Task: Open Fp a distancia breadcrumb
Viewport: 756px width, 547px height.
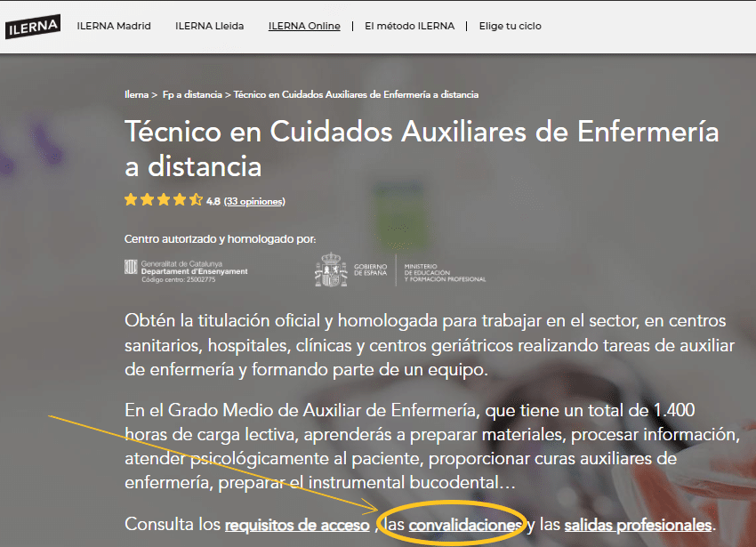Action: pyautogui.click(x=192, y=94)
